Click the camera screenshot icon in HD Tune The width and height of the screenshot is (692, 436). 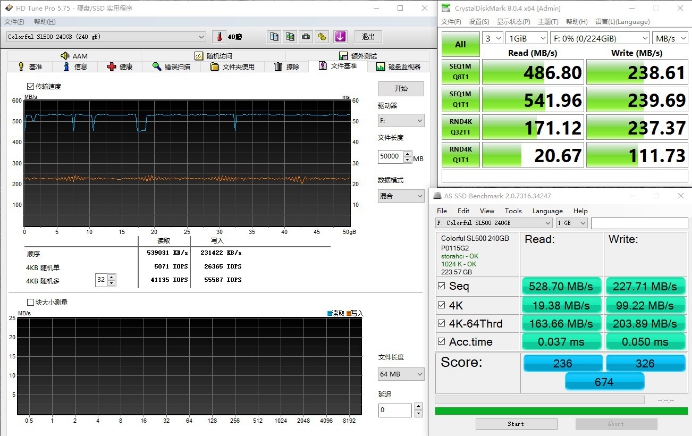coord(308,37)
